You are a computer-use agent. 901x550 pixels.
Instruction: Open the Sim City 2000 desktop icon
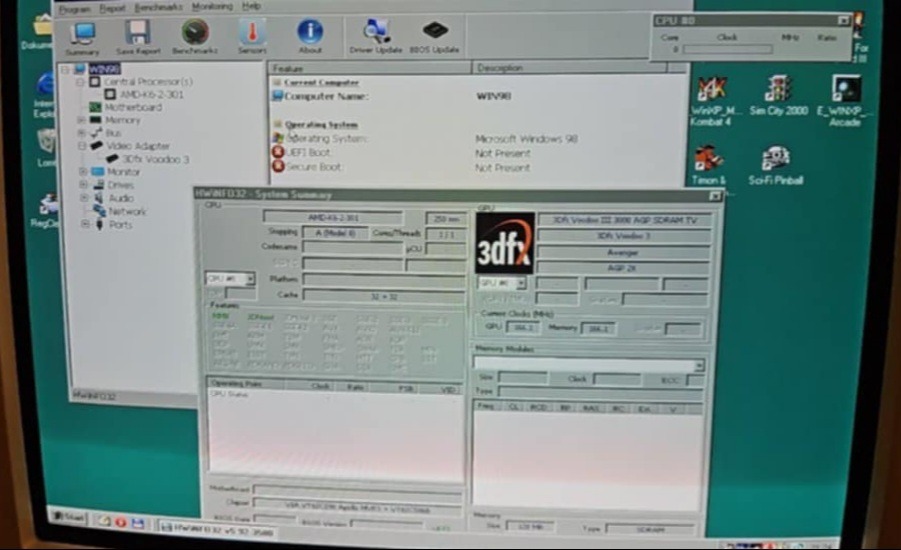click(778, 95)
